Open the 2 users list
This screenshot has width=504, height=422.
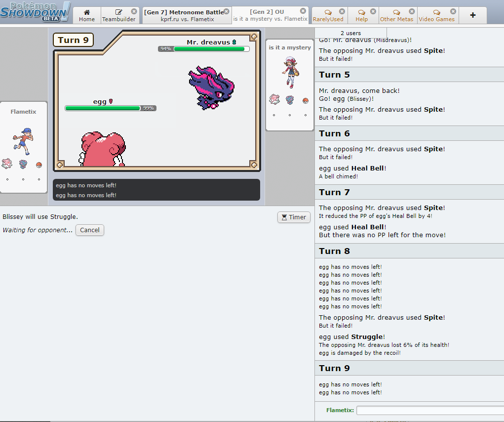point(350,33)
